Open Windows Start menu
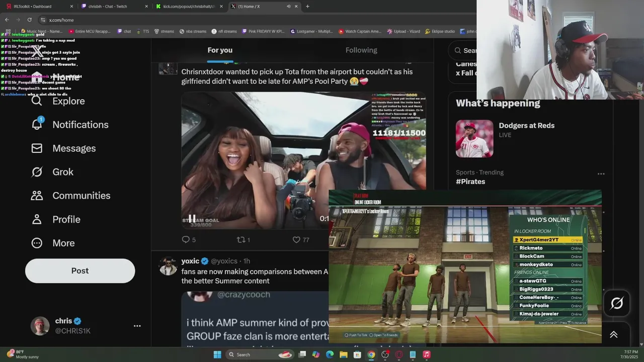This screenshot has width=644, height=362. (217, 354)
